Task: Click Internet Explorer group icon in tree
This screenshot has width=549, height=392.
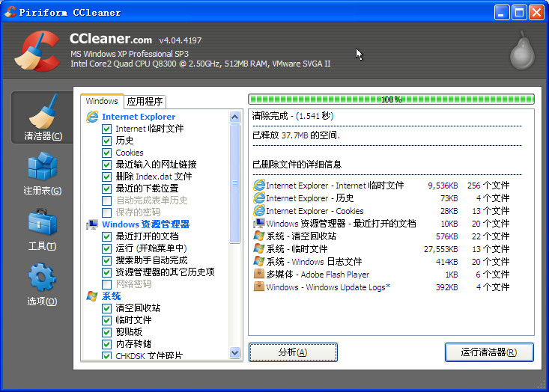Action: click(92, 117)
